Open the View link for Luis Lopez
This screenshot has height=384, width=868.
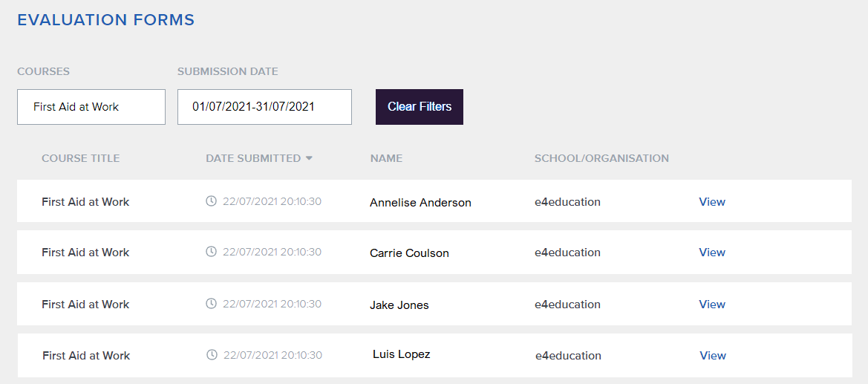pos(712,356)
